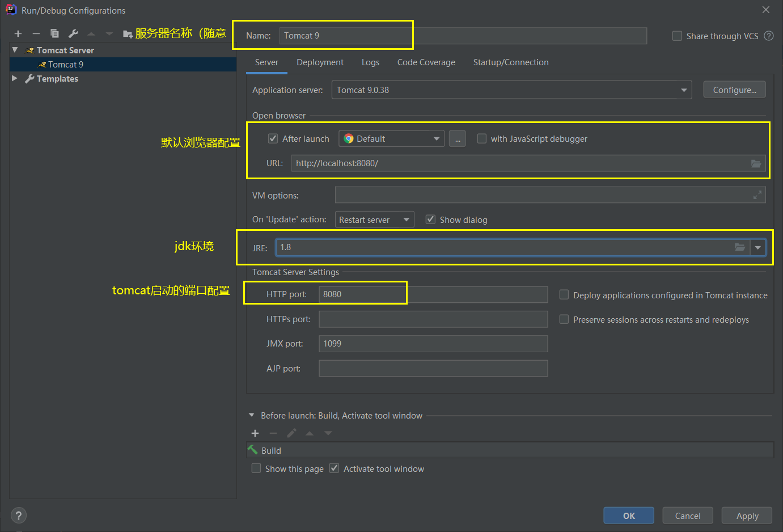Toggle the Show dialog checkbox

430,219
